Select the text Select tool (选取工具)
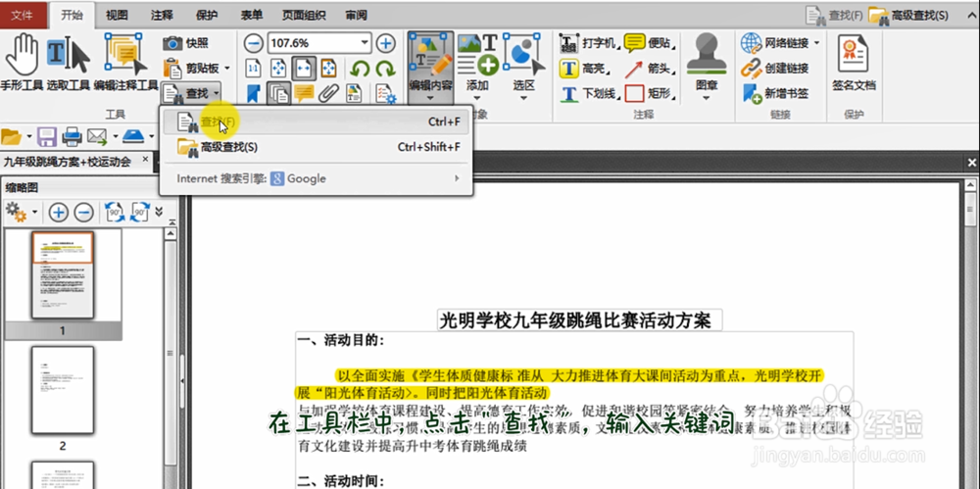Screen dimensions: 980x489 (69, 63)
